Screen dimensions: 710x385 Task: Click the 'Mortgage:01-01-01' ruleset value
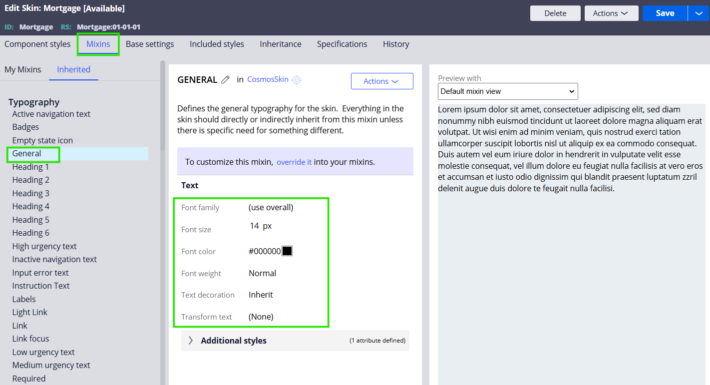tap(108, 27)
